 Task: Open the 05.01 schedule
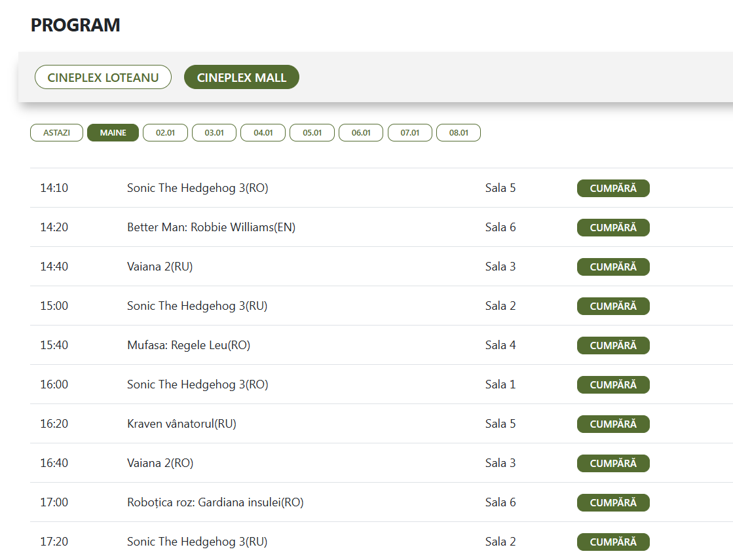312,133
